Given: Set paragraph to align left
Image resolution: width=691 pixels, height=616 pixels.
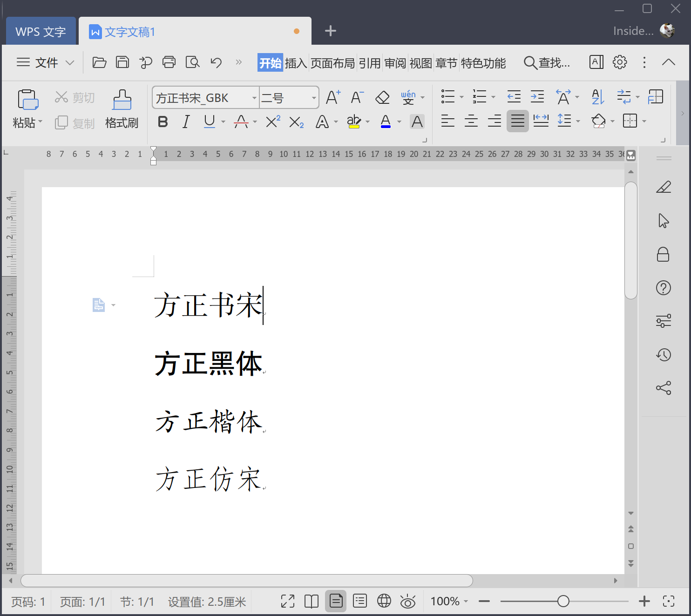Looking at the screenshot, I should tap(448, 121).
